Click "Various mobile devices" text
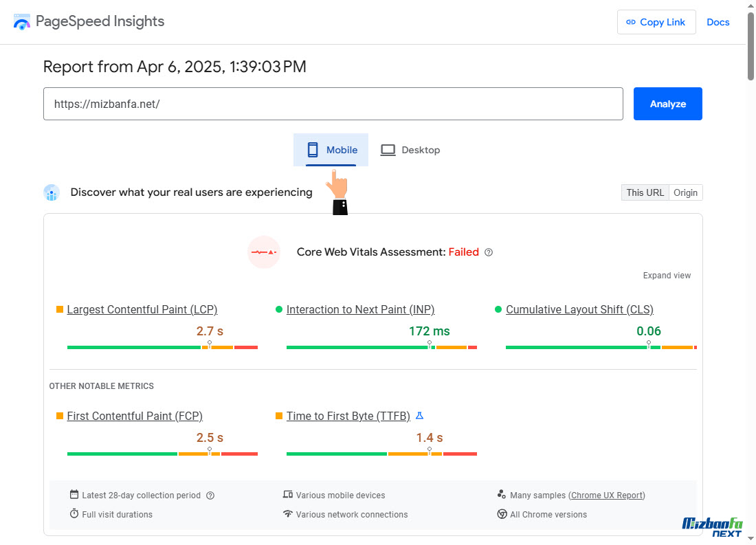Viewport: 756px width, 545px height. pyautogui.click(x=340, y=496)
